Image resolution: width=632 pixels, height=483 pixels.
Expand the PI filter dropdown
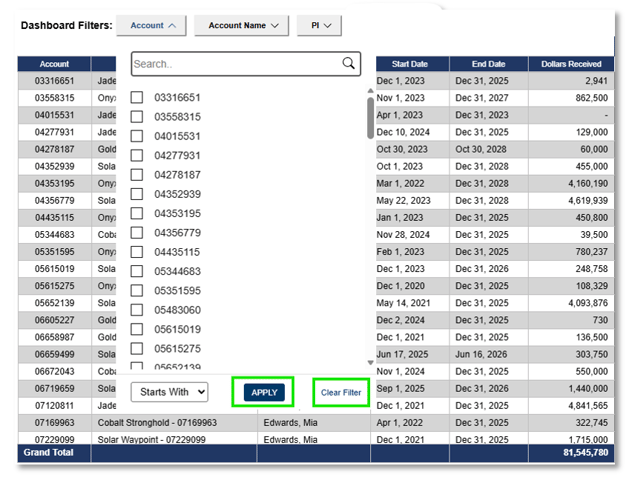[x=319, y=25]
